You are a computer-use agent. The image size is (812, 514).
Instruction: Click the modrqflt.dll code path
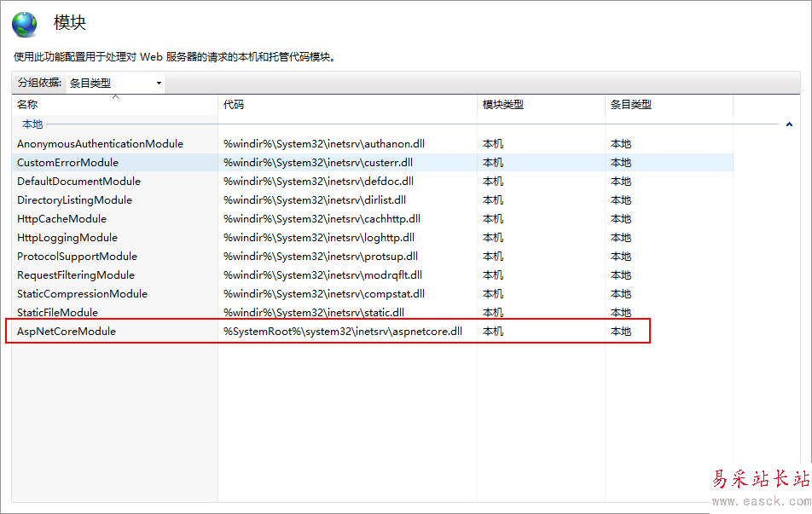322,274
